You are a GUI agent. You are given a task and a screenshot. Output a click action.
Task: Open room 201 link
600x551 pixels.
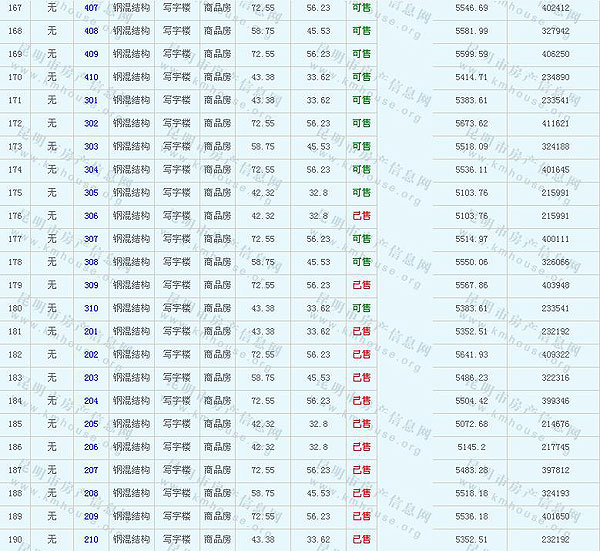pos(91,331)
